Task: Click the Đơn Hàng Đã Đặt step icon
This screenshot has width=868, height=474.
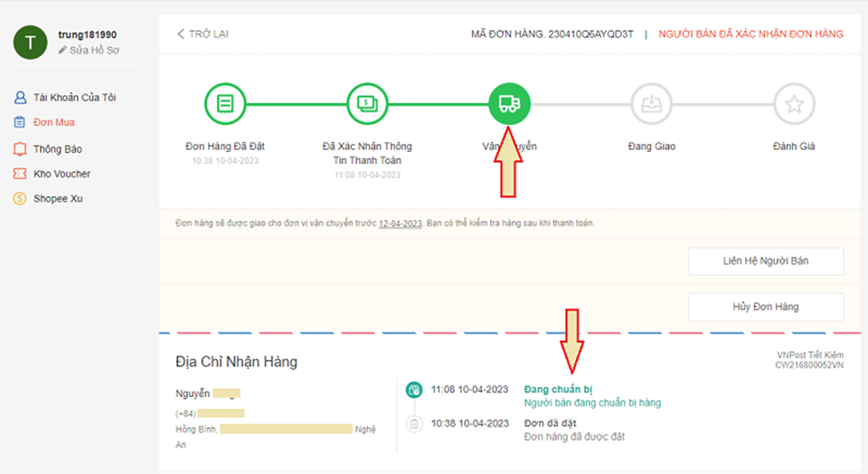Action: [225, 104]
